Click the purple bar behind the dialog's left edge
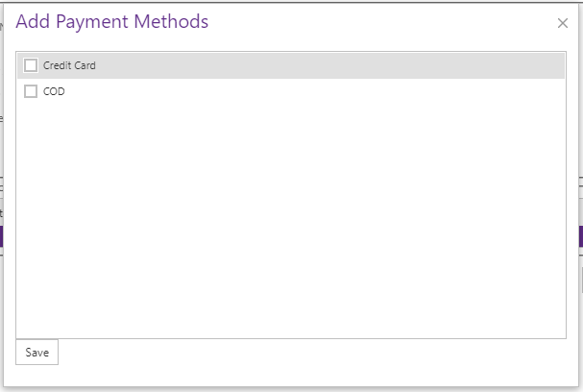This screenshot has width=583, height=392. 1,236
